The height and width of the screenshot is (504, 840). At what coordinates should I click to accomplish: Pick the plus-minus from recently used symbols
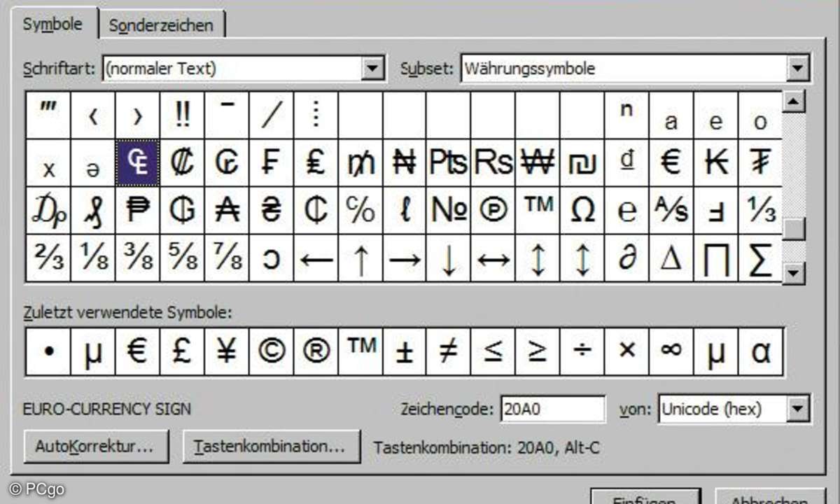coord(405,351)
